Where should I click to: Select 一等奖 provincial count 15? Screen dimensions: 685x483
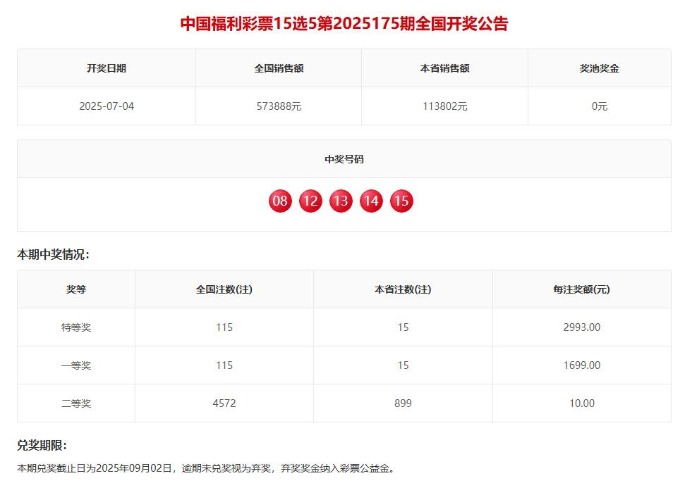(403, 365)
